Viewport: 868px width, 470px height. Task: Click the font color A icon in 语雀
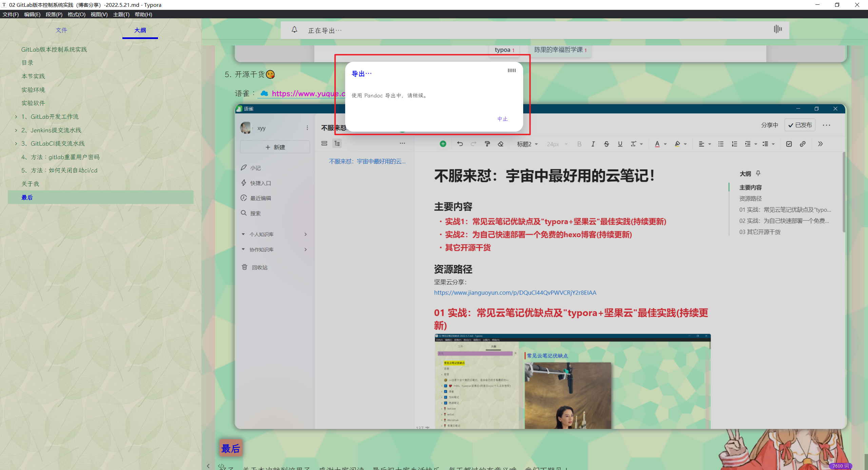(657, 144)
